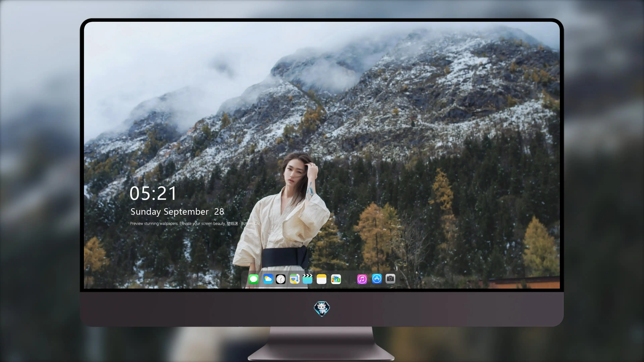Image resolution: width=644 pixels, height=362 pixels.
Task: Click the 05:21 clock display
Action: pyautogui.click(x=153, y=193)
